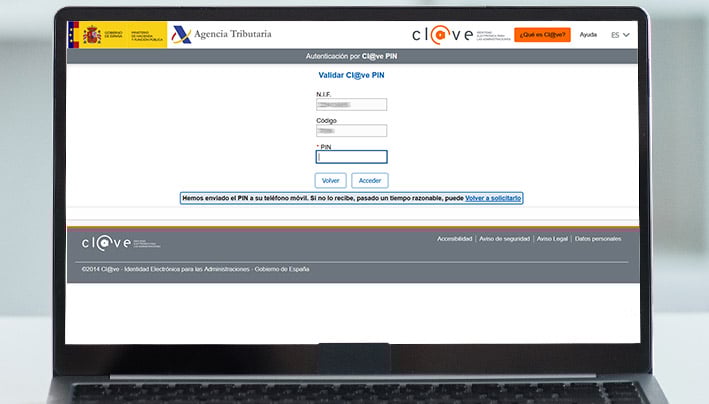Select the ©2014 Cl@ve copyright text
Screen dimensions: 709x404
(x=195, y=269)
